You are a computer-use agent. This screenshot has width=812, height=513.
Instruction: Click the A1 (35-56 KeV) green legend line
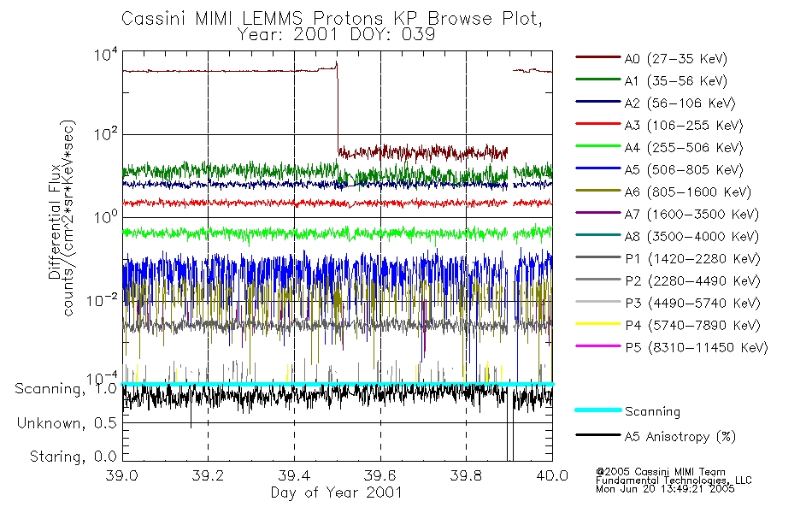pyautogui.click(x=598, y=80)
